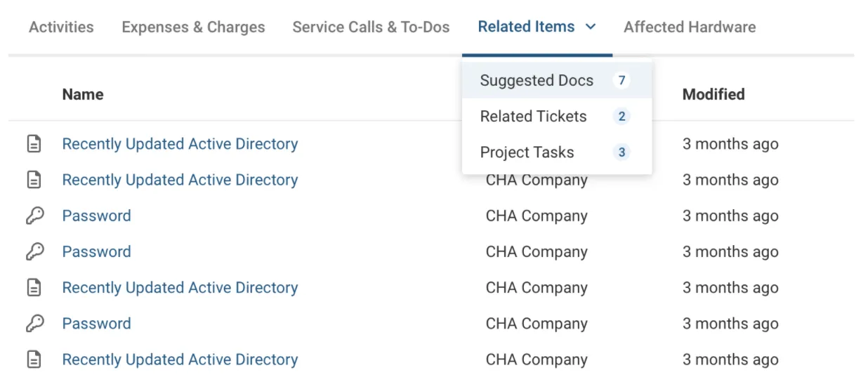Select the key icon beside the first Password entry
This screenshot has width=868, height=389.
click(x=34, y=216)
